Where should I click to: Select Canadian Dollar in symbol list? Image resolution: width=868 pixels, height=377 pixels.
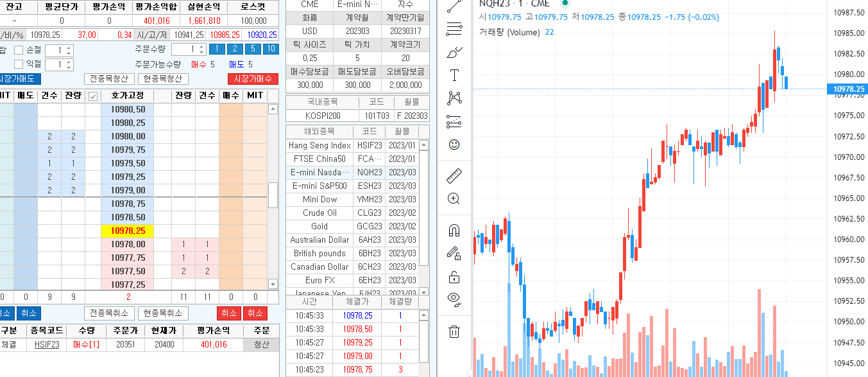tap(319, 267)
